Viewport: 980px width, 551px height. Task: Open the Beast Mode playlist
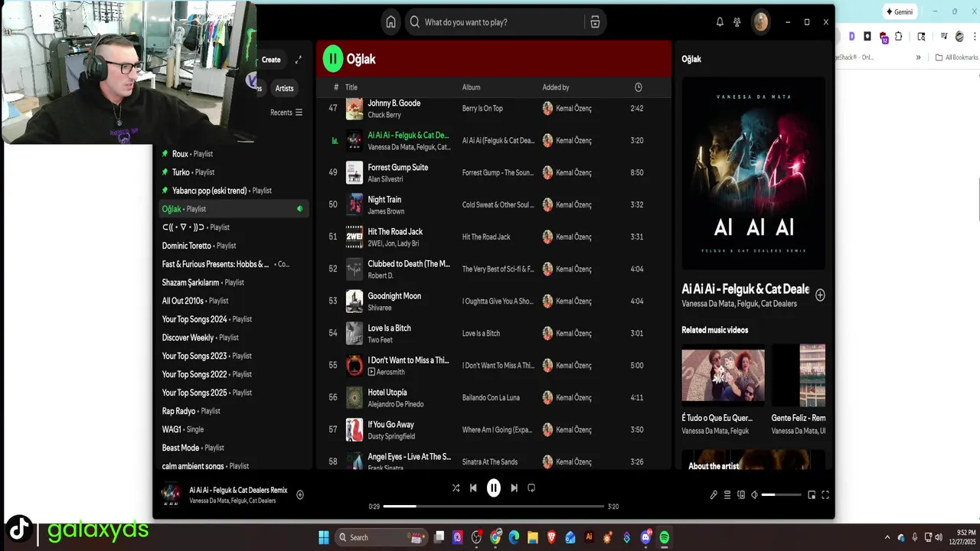coord(234,448)
